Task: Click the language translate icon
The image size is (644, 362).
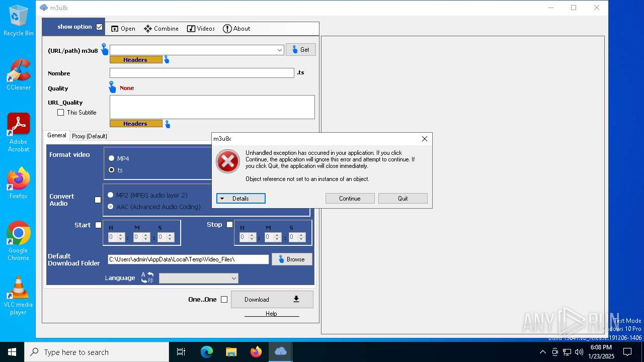Action: (147, 278)
